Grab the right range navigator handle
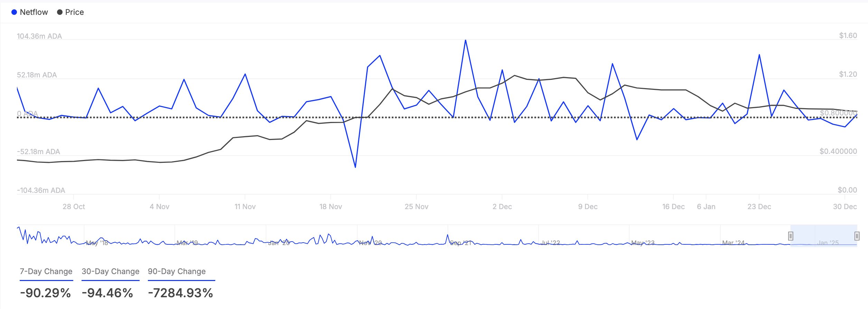The image size is (868, 309). coord(857,236)
